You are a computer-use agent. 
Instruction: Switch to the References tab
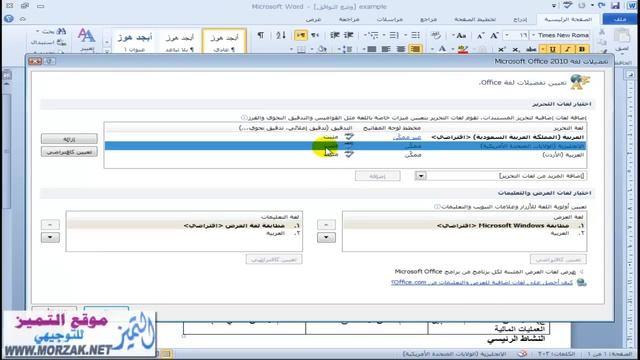pyautogui.click(x=428, y=19)
